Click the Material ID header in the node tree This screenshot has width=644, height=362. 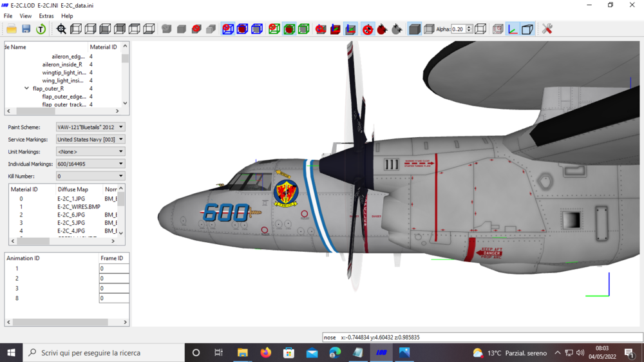tap(104, 47)
